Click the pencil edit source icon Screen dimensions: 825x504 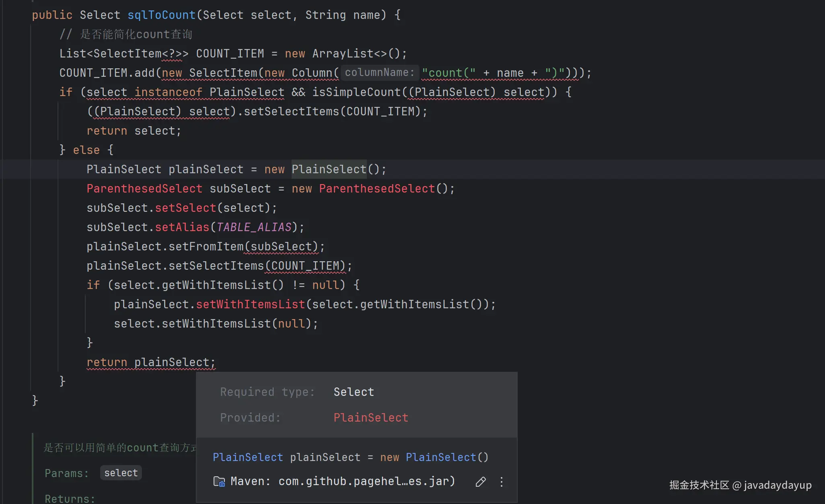point(481,481)
